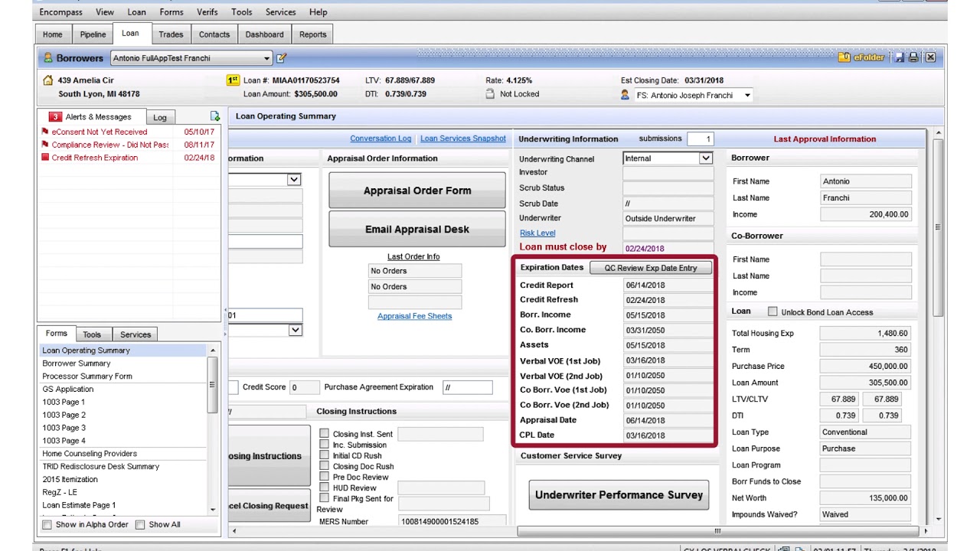Image resolution: width=980 pixels, height=551 pixels.
Task: Check Closing Doc Rush
Action: click(x=325, y=466)
